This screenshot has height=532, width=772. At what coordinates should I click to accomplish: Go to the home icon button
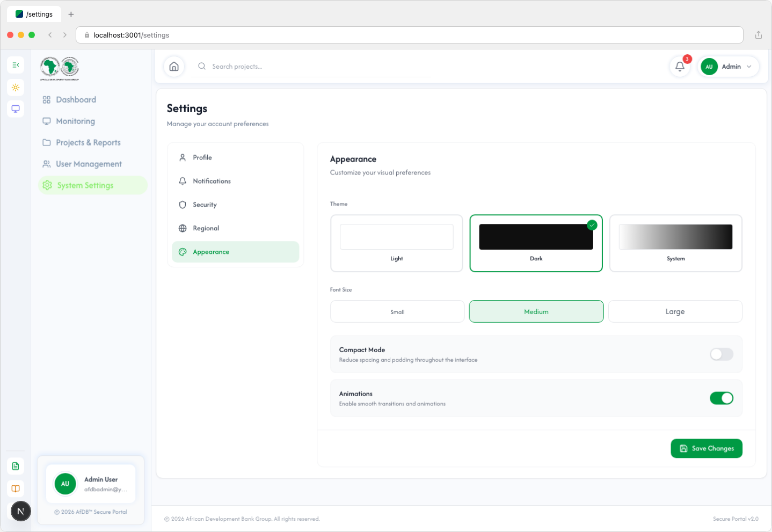click(x=174, y=67)
